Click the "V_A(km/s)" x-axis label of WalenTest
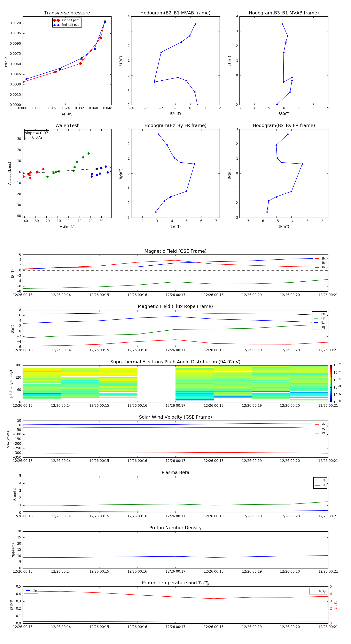Screen dimensions: 351x644 67,227
